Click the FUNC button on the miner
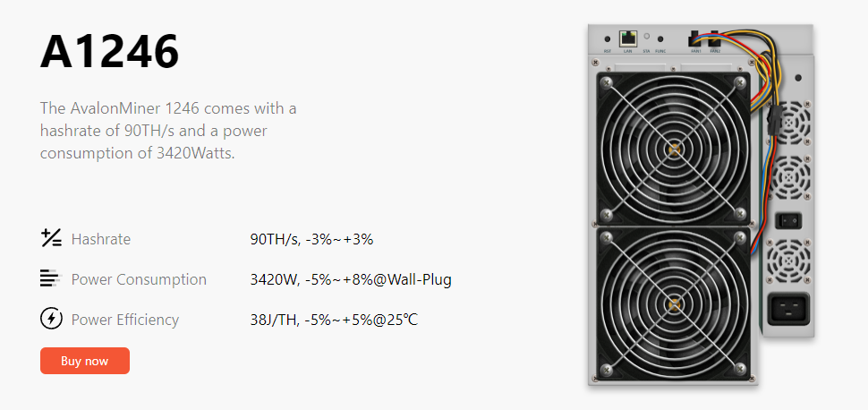The height and width of the screenshot is (410, 868). click(660, 39)
